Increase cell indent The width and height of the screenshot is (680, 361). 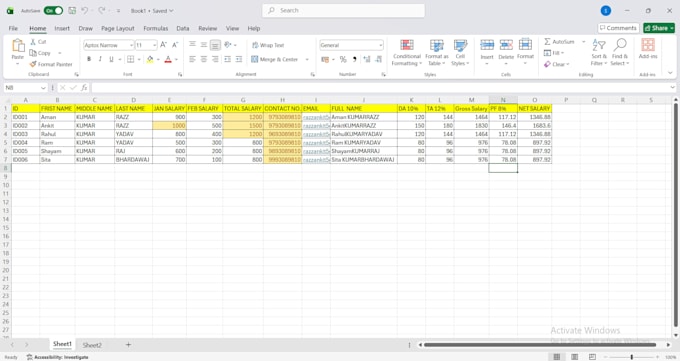click(239, 59)
